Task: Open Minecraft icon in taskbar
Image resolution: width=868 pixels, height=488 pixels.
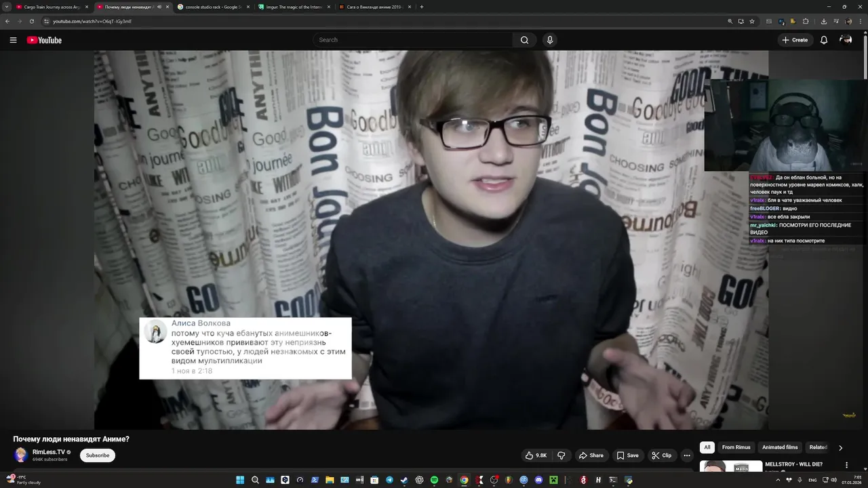Action: 554,480
